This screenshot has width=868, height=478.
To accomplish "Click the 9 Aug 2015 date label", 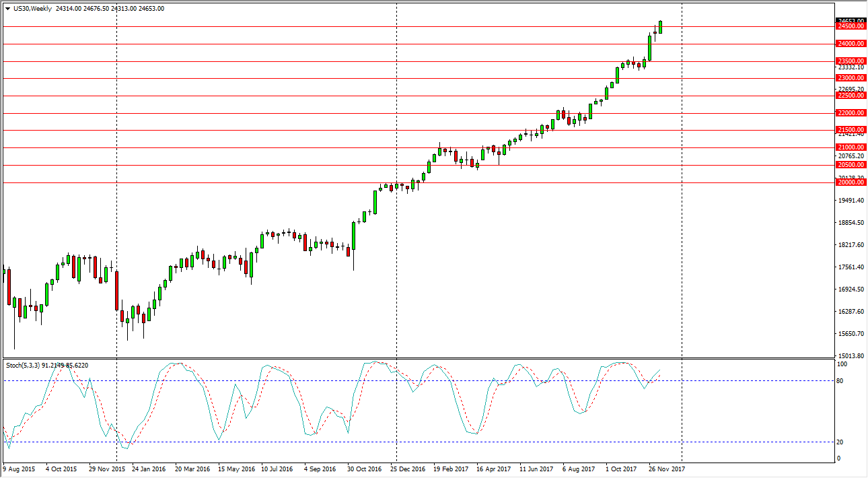I will pyautogui.click(x=20, y=469).
